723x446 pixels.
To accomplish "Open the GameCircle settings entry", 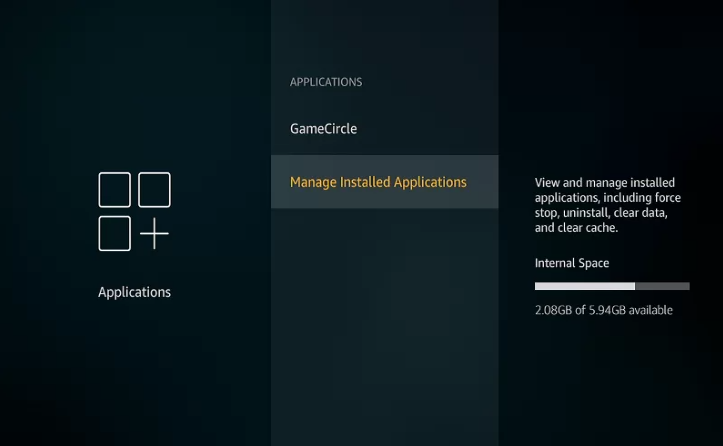I will point(384,129).
